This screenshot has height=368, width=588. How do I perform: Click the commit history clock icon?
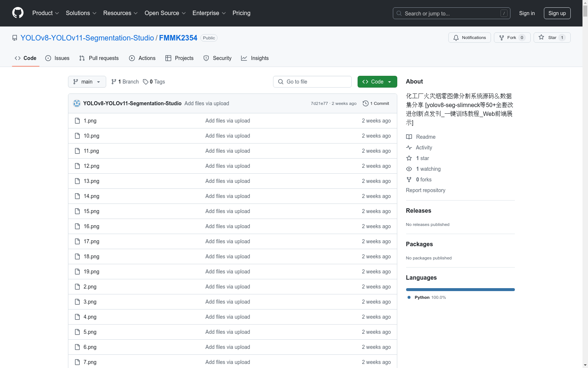[x=365, y=103]
